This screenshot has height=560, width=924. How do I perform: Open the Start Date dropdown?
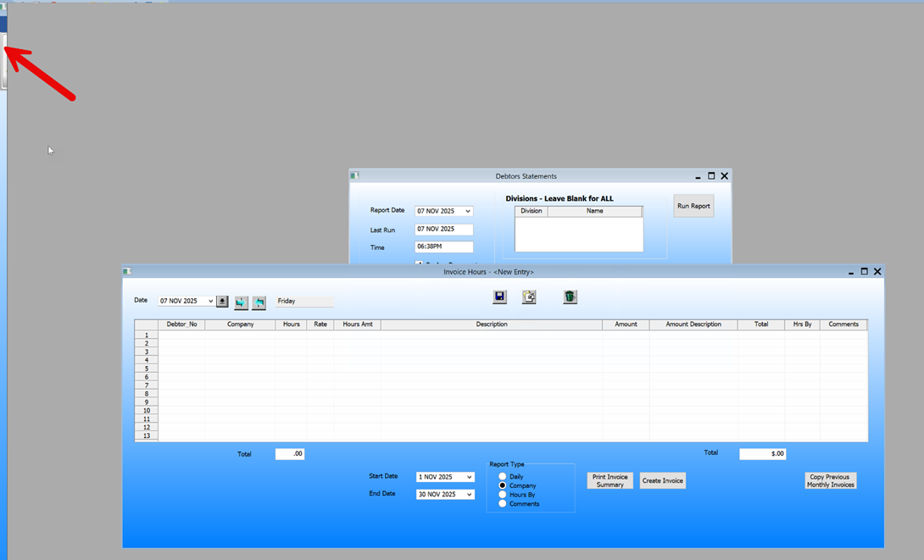tap(469, 478)
